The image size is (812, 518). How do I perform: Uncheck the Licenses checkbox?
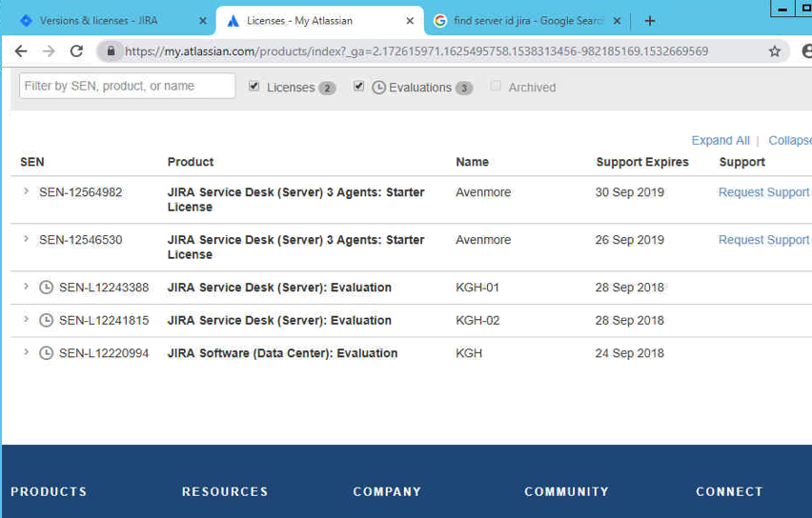click(x=254, y=86)
